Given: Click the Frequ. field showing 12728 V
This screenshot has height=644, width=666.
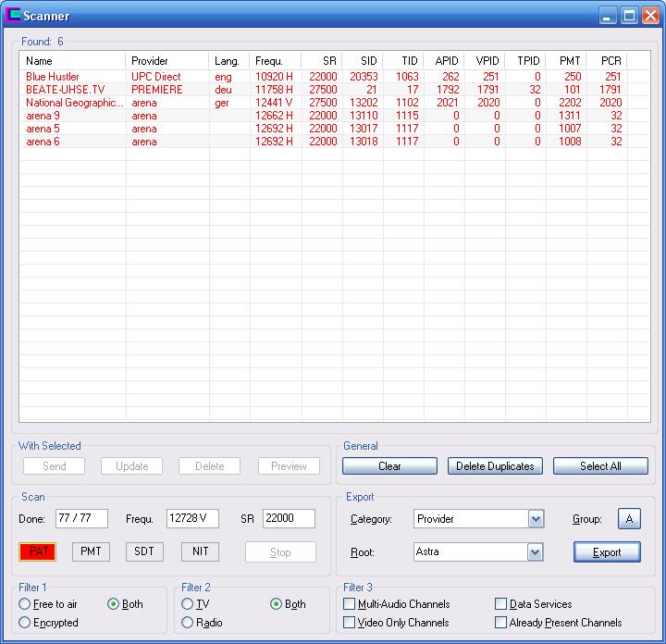Looking at the screenshot, I should click(x=192, y=519).
